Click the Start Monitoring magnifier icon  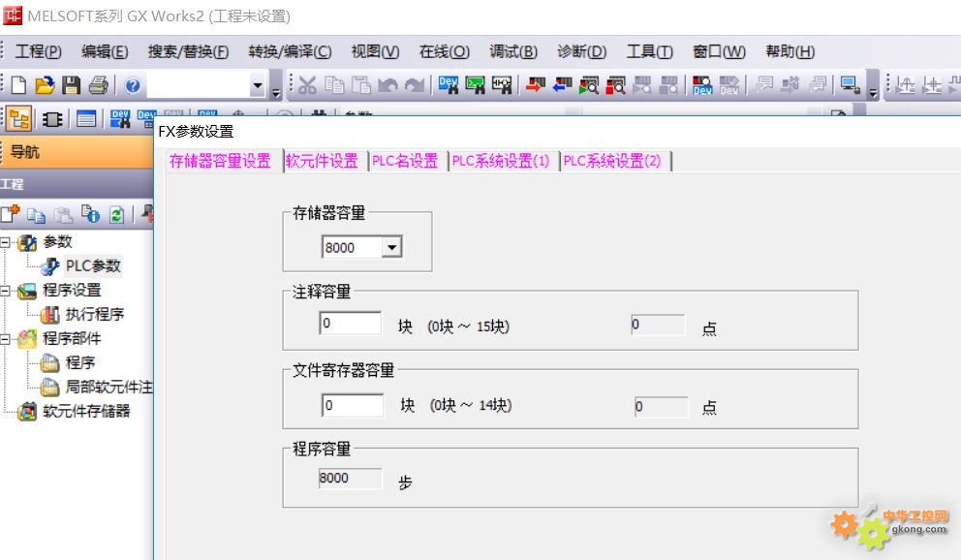click(588, 85)
